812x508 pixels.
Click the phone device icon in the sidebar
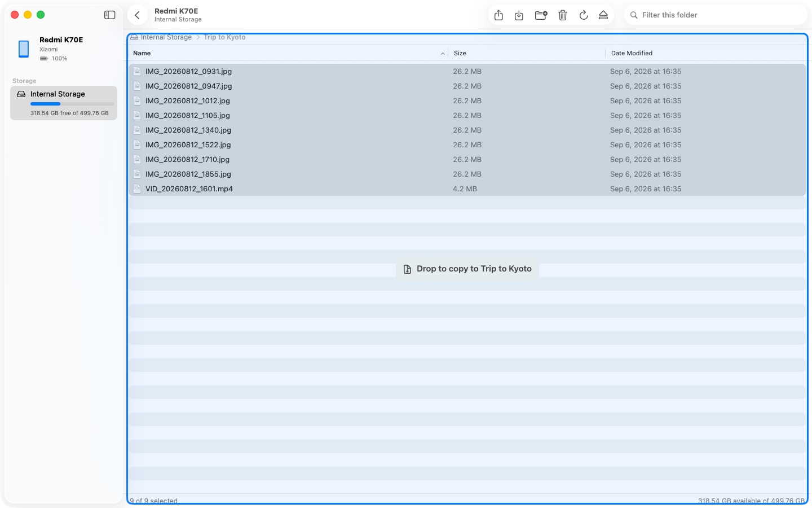pyautogui.click(x=24, y=49)
